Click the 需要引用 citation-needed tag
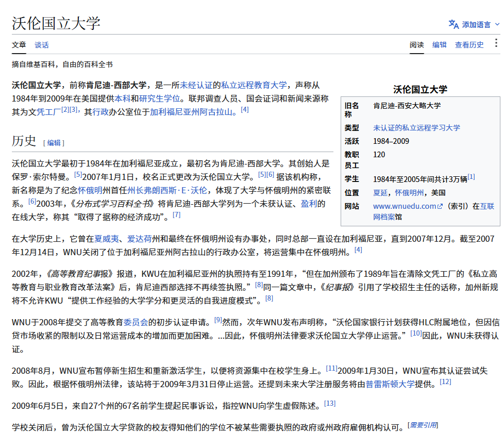Image resolution: width=504 pixels, height=448 pixels. tap(423, 425)
